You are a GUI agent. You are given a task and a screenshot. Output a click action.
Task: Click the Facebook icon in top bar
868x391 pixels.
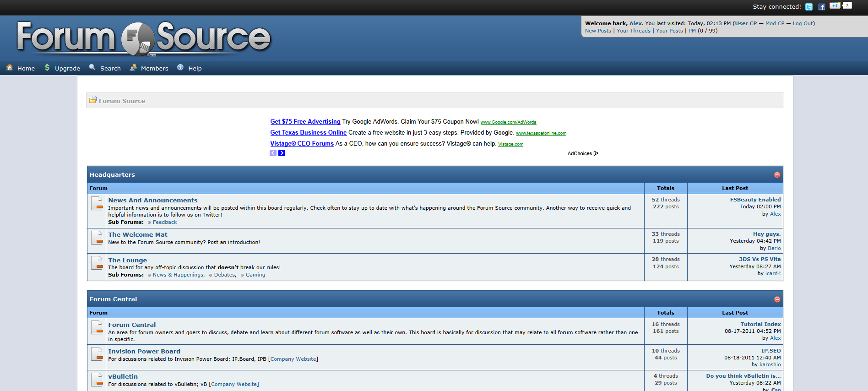coord(822,7)
